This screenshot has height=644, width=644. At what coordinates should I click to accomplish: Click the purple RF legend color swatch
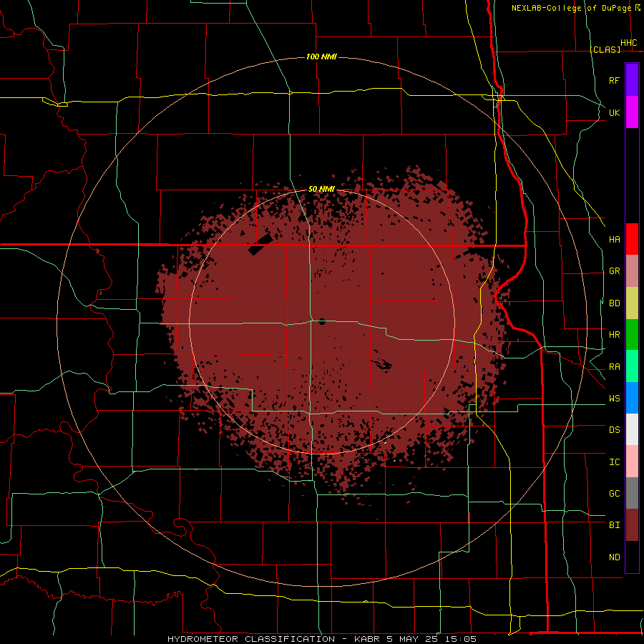coord(632,80)
